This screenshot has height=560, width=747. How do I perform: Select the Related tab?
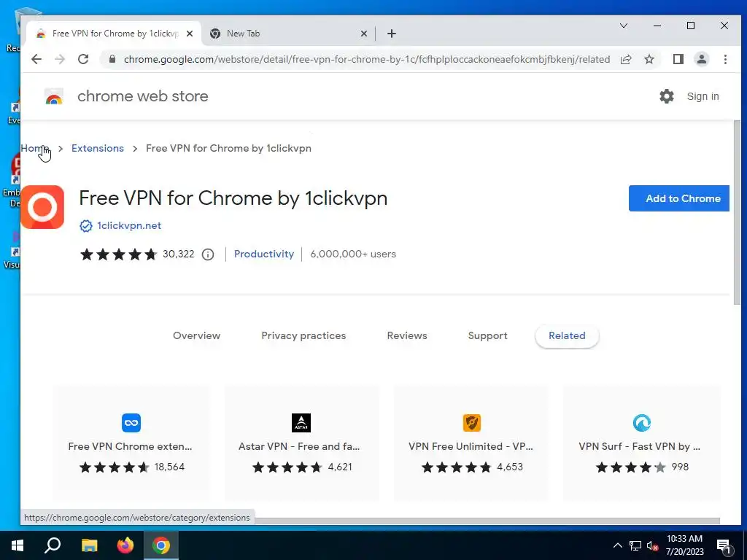point(567,335)
